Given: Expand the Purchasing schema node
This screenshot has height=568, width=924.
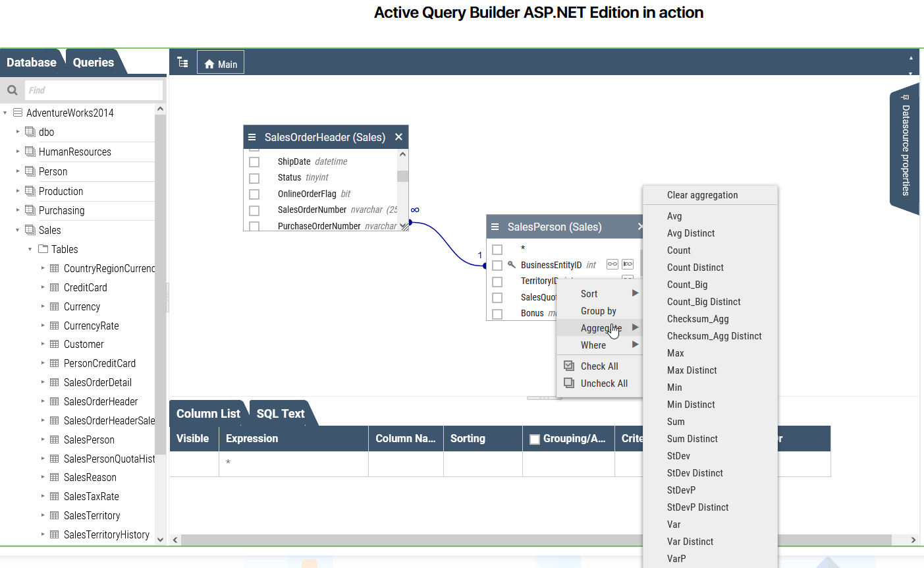Looking at the screenshot, I should pos(18,210).
